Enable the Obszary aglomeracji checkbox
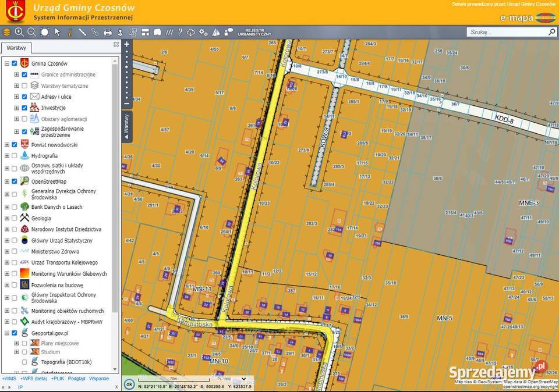This screenshot has height=392, width=559. [x=24, y=119]
